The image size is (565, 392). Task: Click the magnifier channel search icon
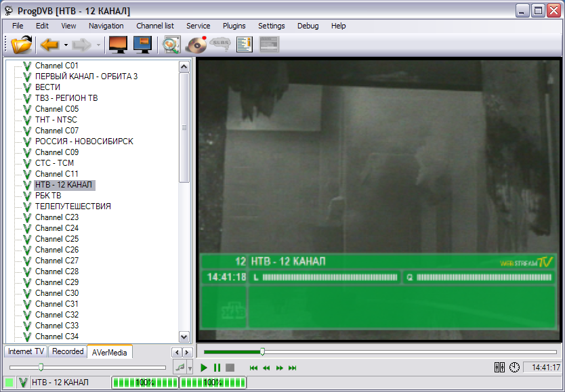pyautogui.click(x=171, y=45)
